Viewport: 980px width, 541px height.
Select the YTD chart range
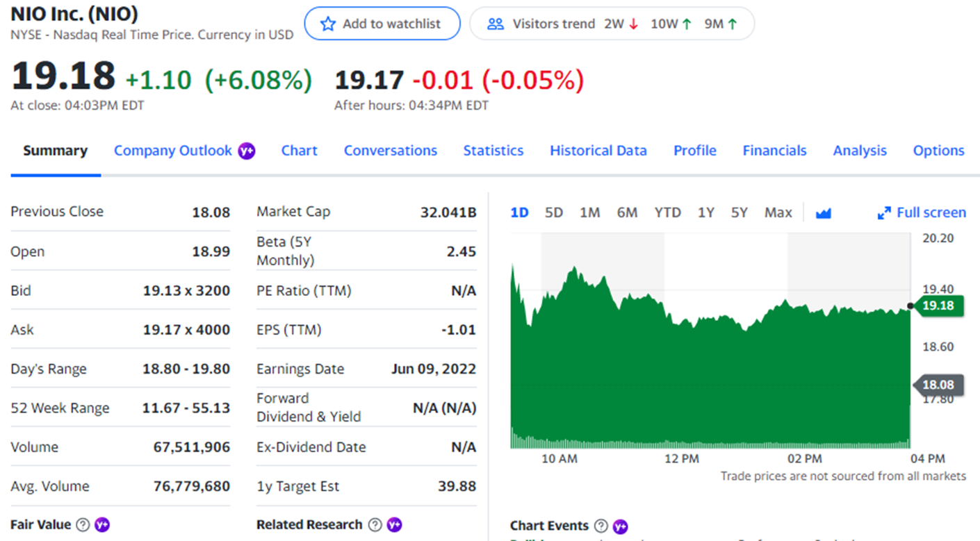click(667, 213)
